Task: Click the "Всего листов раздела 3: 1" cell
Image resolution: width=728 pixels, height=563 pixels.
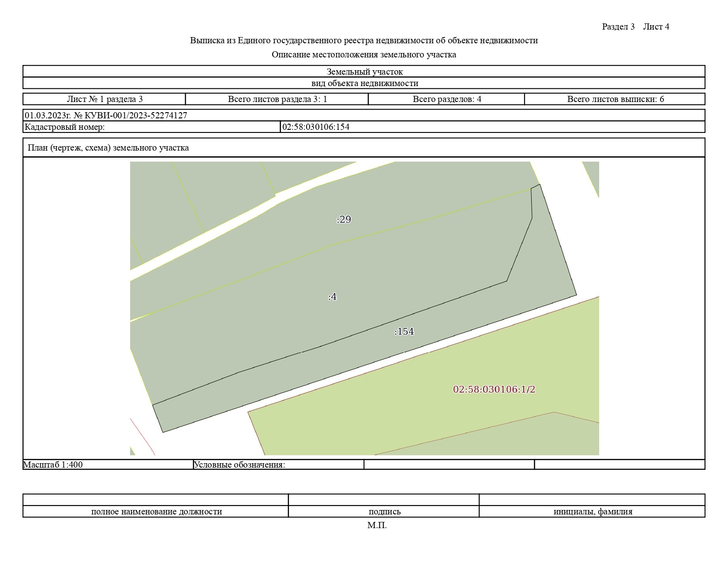Action: [277, 99]
